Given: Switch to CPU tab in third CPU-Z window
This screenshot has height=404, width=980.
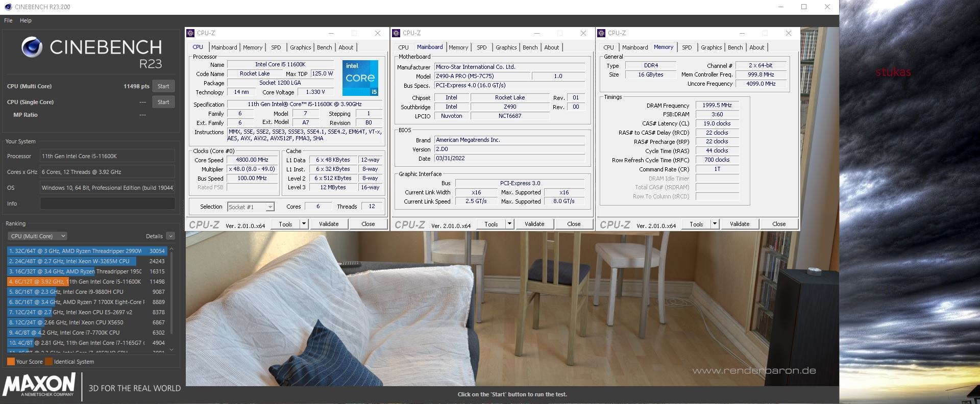Looking at the screenshot, I should pos(608,47).
